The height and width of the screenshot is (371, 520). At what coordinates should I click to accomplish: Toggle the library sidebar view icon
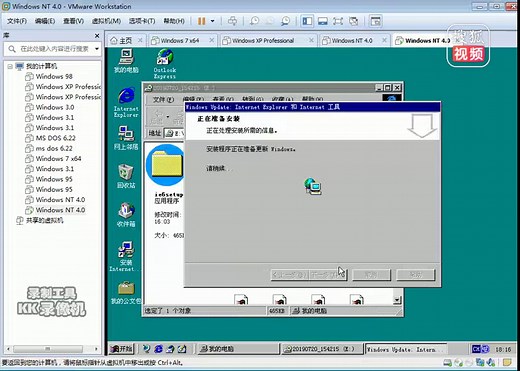coord(307,21)
